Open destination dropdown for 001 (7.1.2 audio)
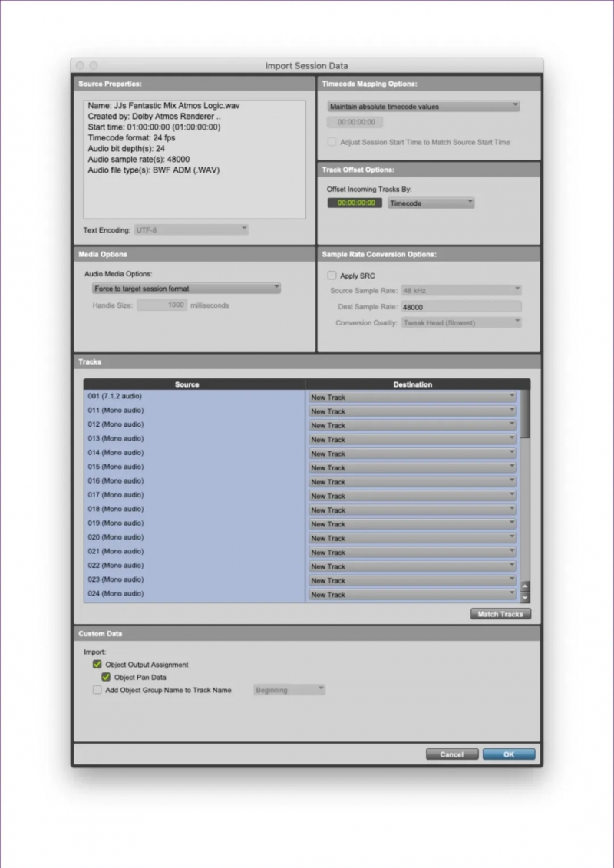Viewport: 614px width, 868px height. click(412, 397)
